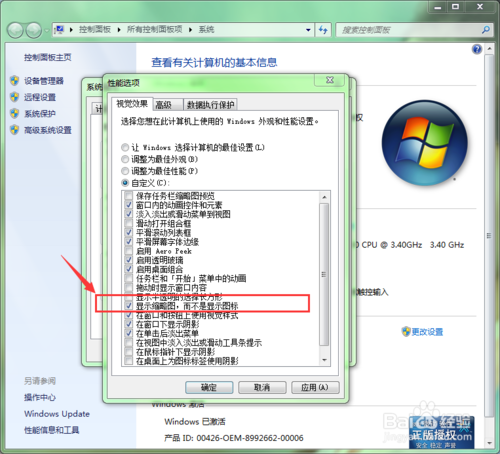This screenshot has height=454, width=500.
Task: Toggle 平滑屏幕字体边缘 checkbox
Action: click(129, 242)
